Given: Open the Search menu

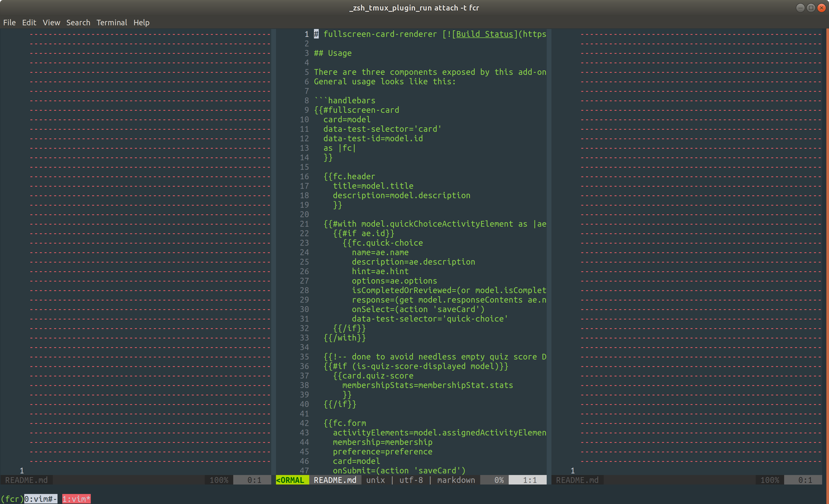Looking at the screenshot, I should click(78, 22).
